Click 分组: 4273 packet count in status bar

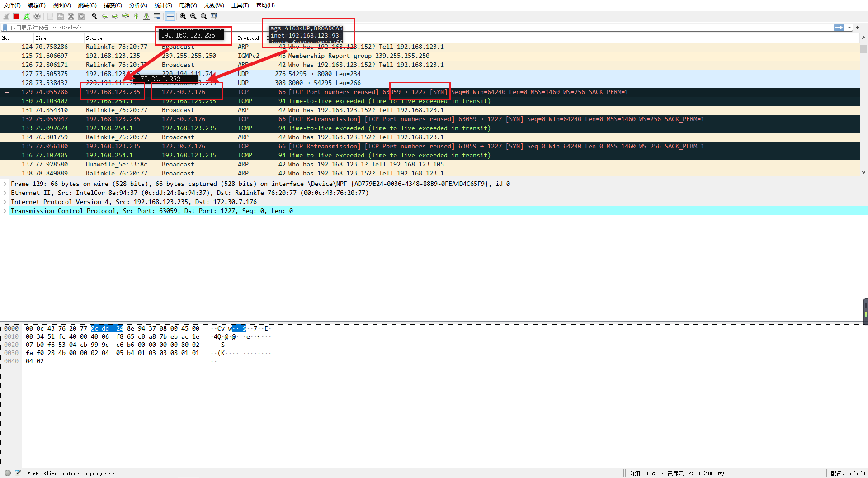pyautogui.click(x=643, y=473)
